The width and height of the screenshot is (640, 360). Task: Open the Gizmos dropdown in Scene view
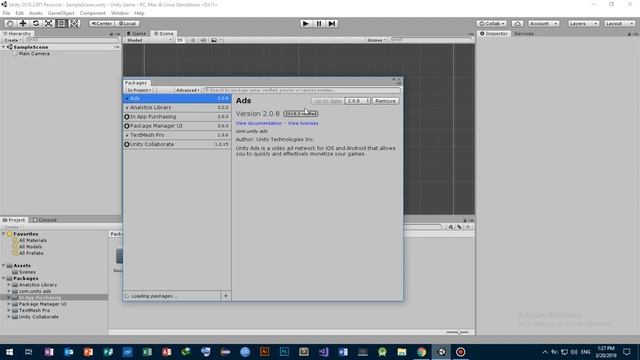pos(376,40)
